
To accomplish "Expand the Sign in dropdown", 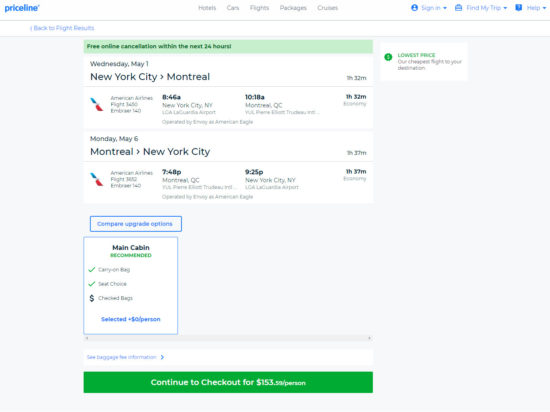I will [434, 8].
